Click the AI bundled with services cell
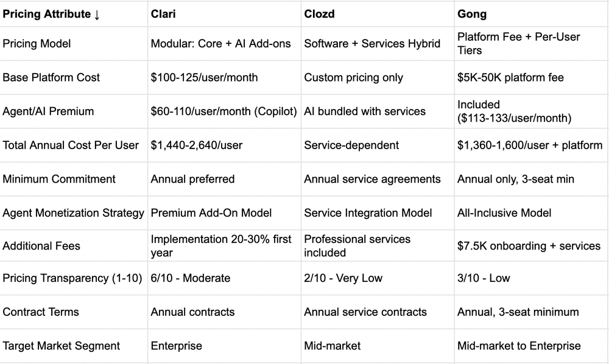609x364 pixels. (x=378, y=111)
